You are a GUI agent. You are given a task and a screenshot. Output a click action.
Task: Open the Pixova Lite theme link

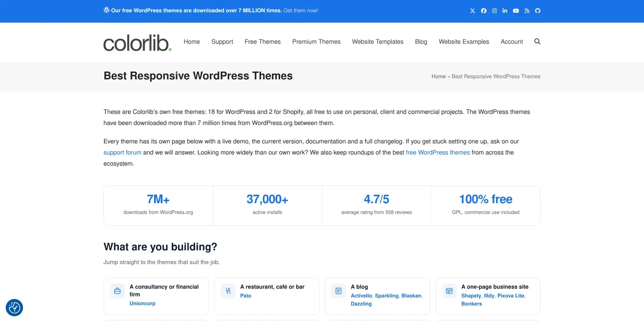(x=511, y=296)
